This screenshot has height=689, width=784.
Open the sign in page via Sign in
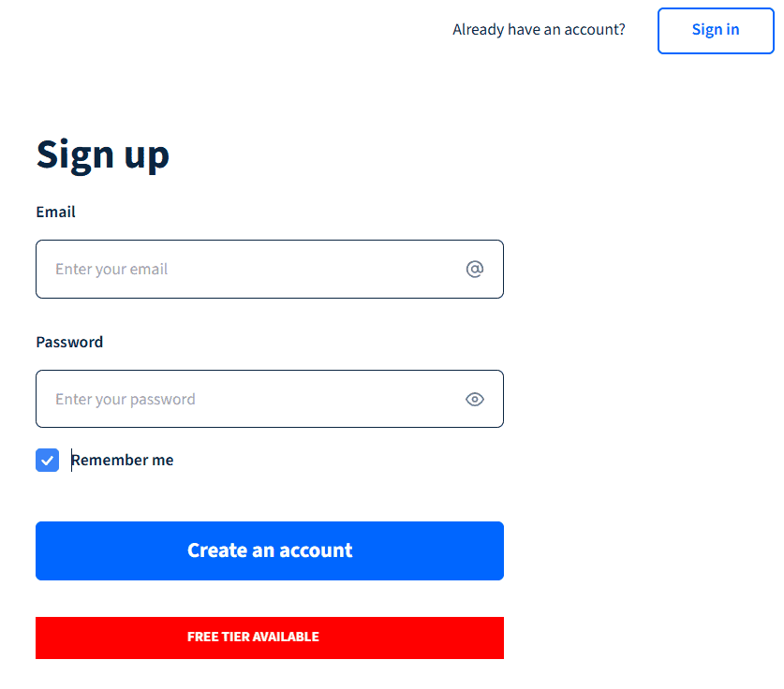tap(715, 30)
